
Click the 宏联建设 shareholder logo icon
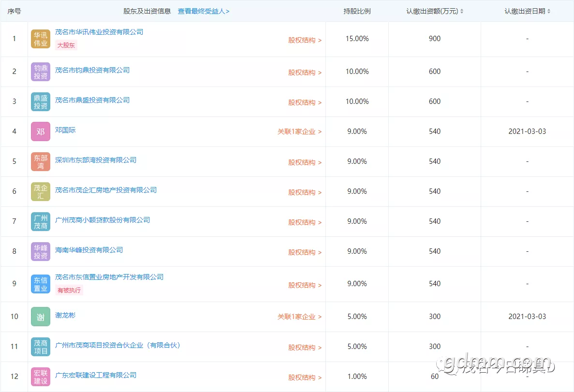click(41, 377)
